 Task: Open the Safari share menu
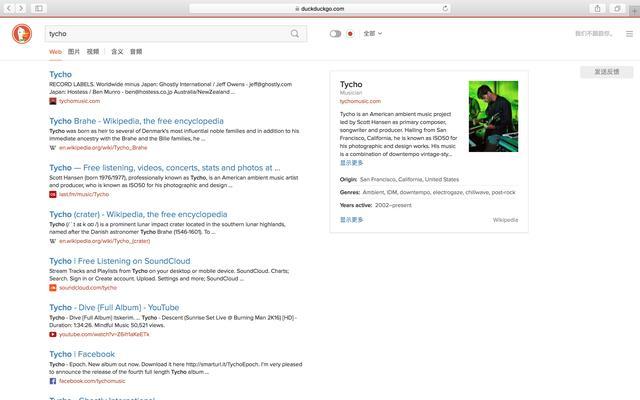(598, 8)
